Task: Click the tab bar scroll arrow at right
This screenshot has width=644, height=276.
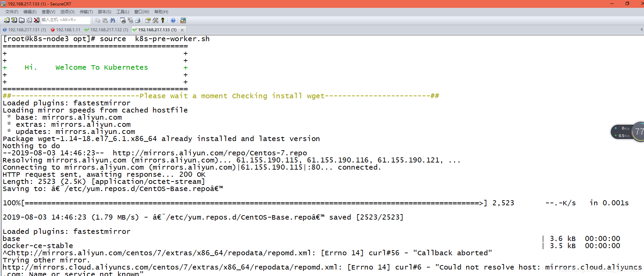Action: pos(641,30)
